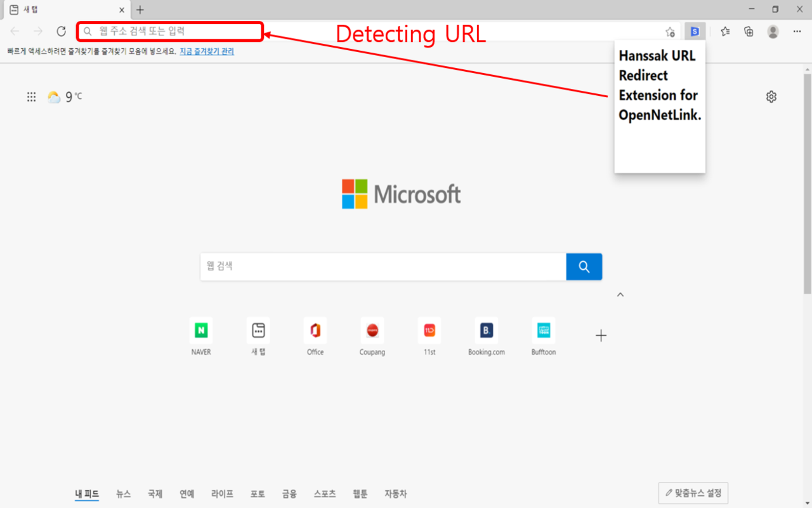Select the 스포츠 feed tab
Image resolution: width=812 pixels, height=508 pixels.
tap(324, 493)
